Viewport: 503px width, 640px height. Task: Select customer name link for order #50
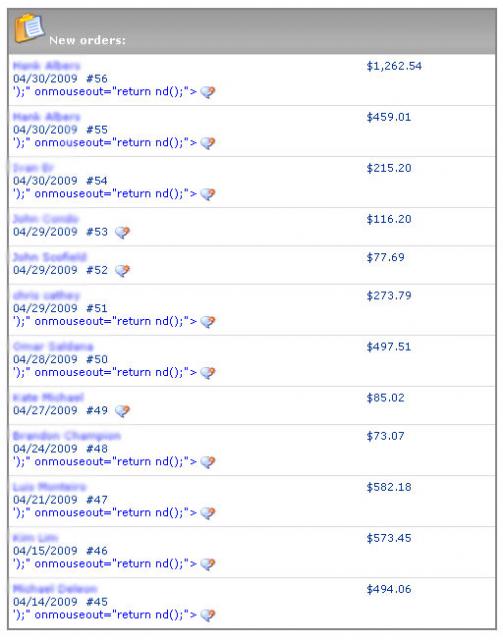click(x=53, y=347)
